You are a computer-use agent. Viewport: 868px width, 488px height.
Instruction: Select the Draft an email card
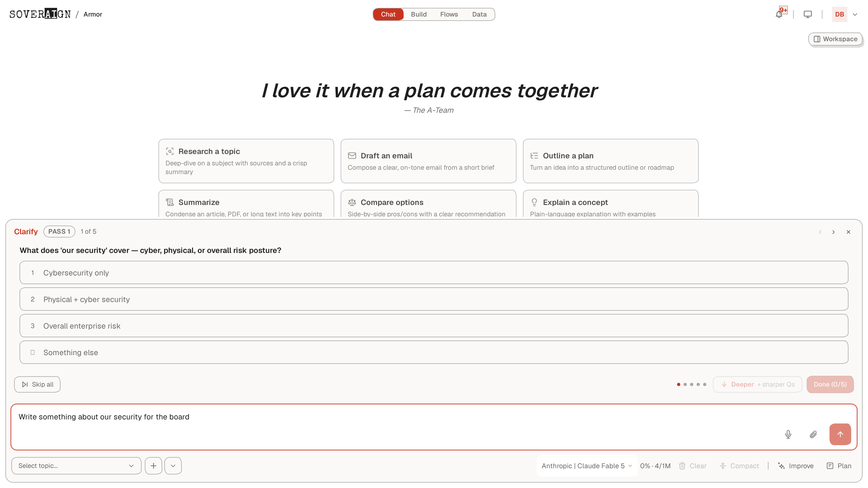pyautogui.click(x=428, y=161)
